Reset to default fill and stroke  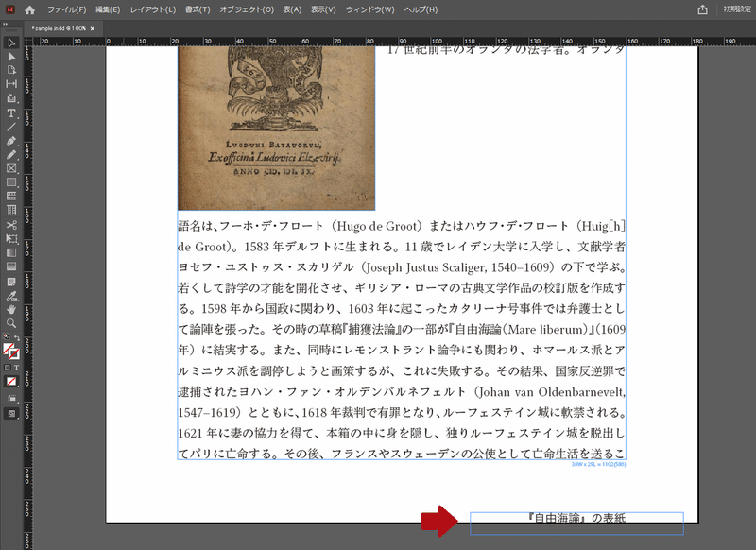(7, 336)
